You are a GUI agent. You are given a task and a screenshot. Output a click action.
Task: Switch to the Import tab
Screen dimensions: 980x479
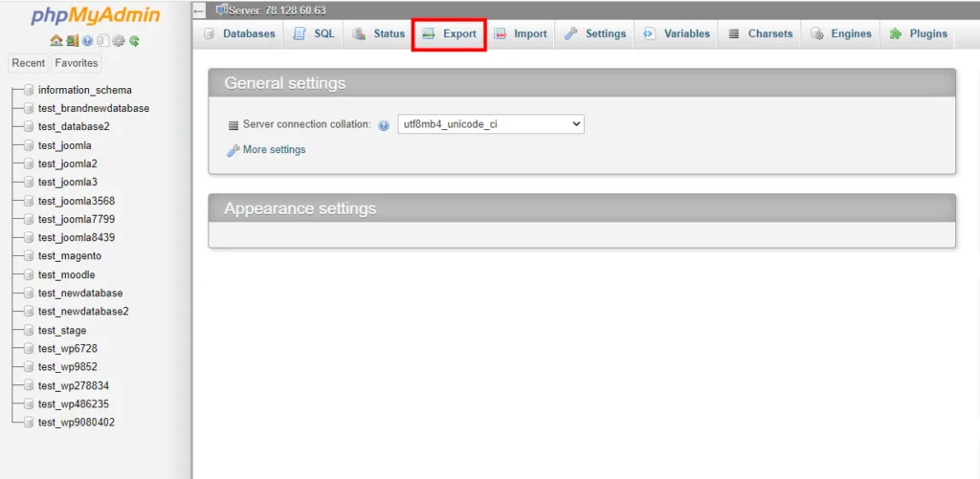(520, 33)
